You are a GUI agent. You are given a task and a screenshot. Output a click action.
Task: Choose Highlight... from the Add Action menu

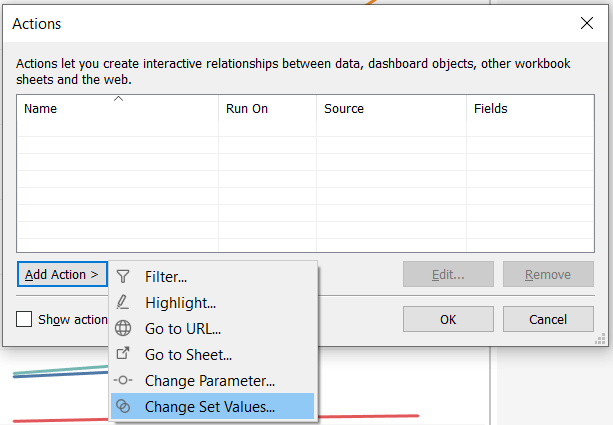213,303
